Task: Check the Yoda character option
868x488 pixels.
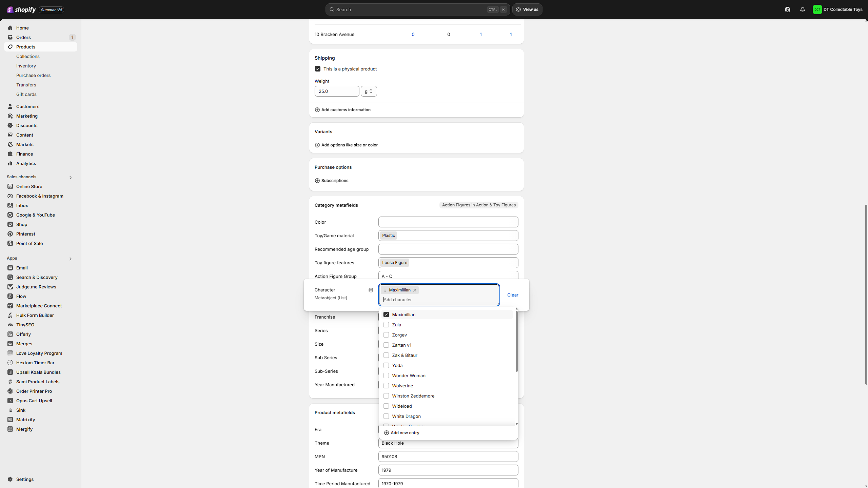Action: pos(386,365)
